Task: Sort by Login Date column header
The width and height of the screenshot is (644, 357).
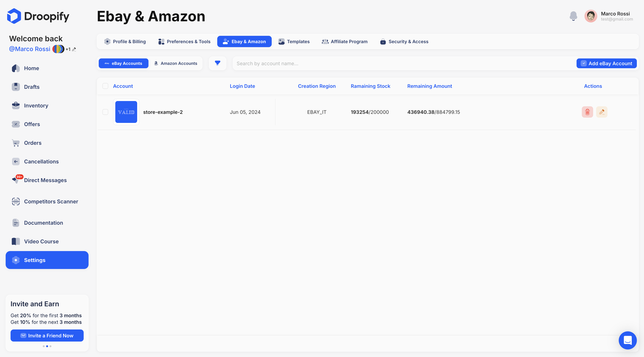Action: tap(242, 86)
